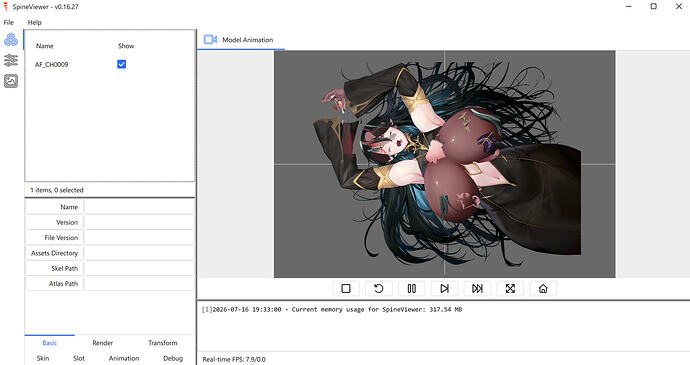Click the Real-time FPS status text
Screen dimensions: 690x365
point(234,359)
